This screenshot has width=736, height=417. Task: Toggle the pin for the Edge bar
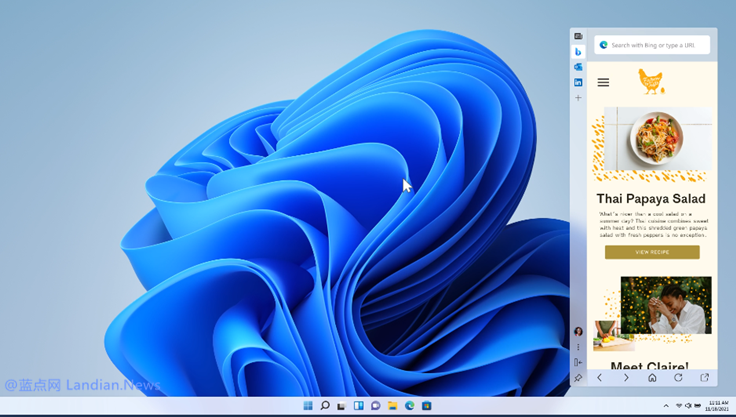pyautogui.click(x=578, y=378)
